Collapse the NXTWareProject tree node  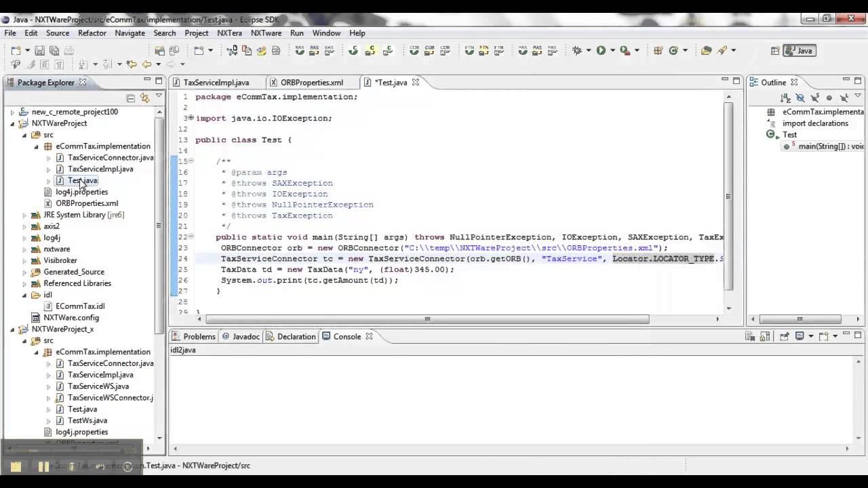coord(12,123)
